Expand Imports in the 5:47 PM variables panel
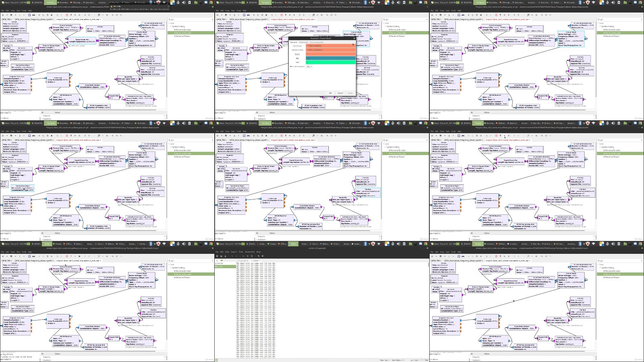 (x=47, y=116)
